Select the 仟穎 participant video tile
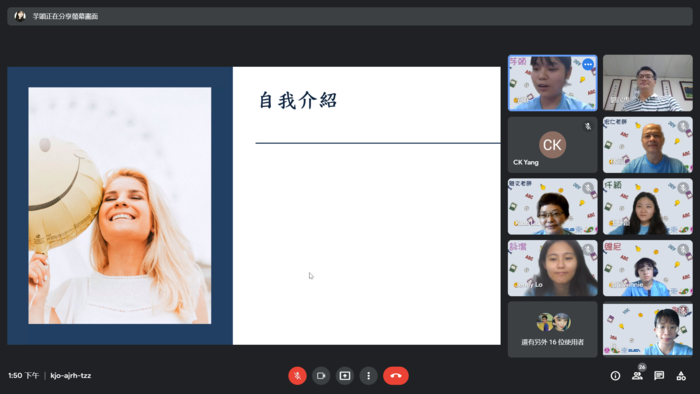Viewport: 700px width, 394px height. (x=648, y=206)
